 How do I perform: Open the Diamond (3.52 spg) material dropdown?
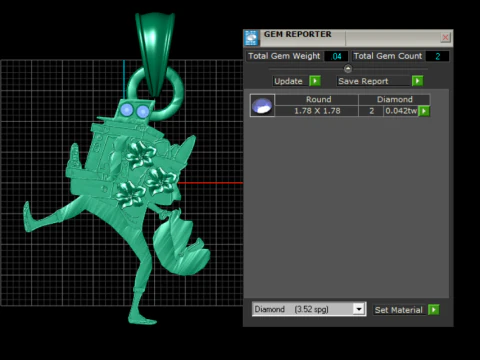pos(309,309)
